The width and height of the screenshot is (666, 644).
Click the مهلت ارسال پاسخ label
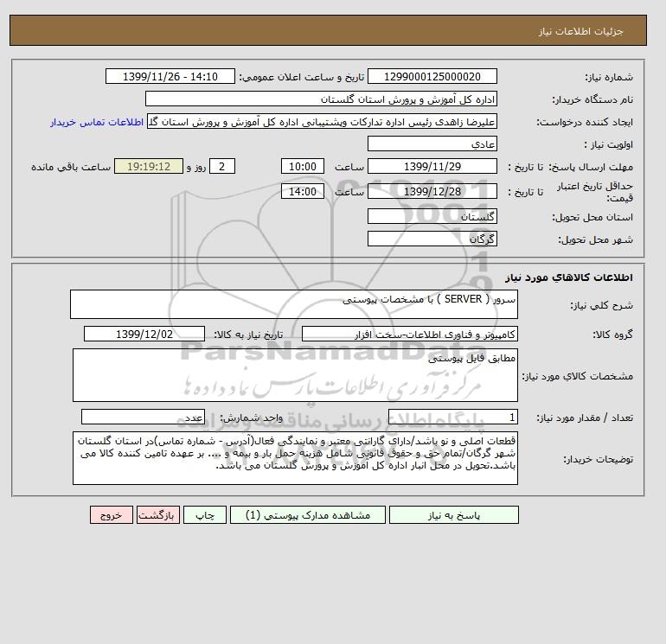click(591, 167)
